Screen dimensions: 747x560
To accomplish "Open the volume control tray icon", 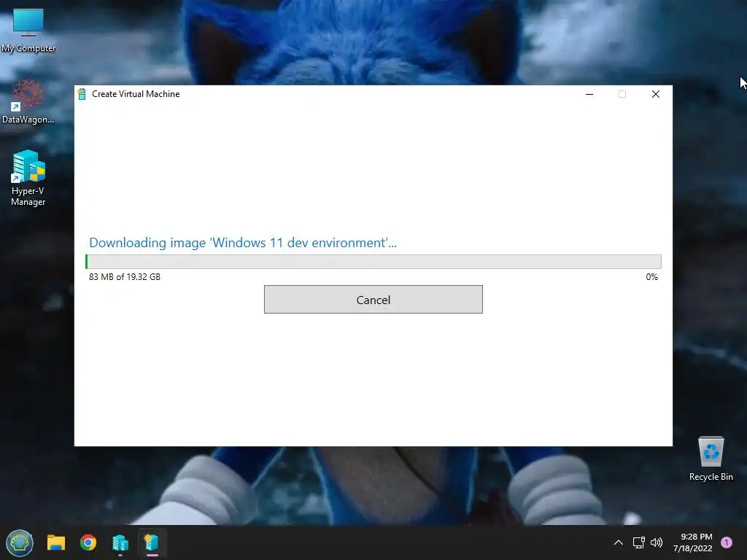I will [x=657, y=542].
